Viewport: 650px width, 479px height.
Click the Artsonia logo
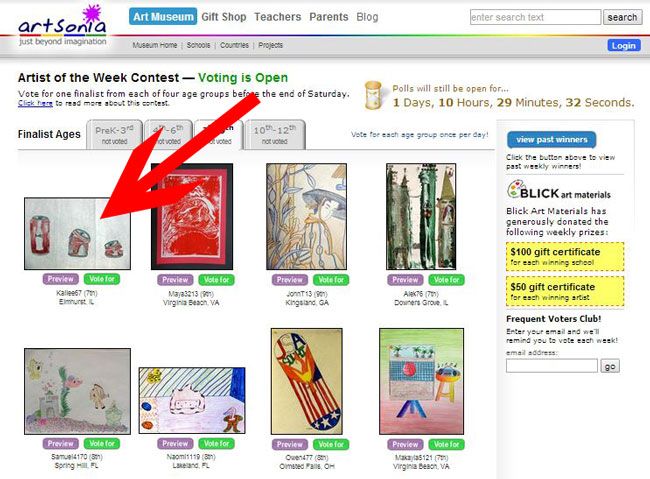[x=62, y=25]
